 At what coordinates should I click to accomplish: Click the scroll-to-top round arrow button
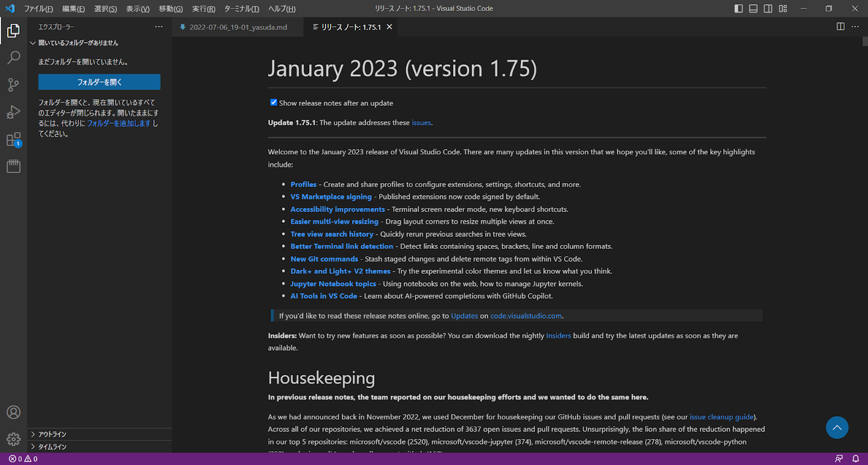click(837, 428)
